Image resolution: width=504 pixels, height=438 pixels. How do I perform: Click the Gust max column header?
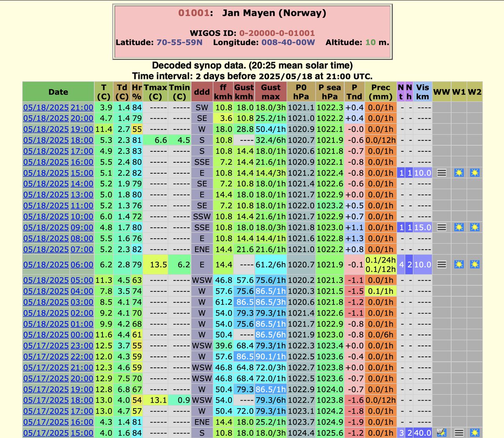tap(270, 92)
